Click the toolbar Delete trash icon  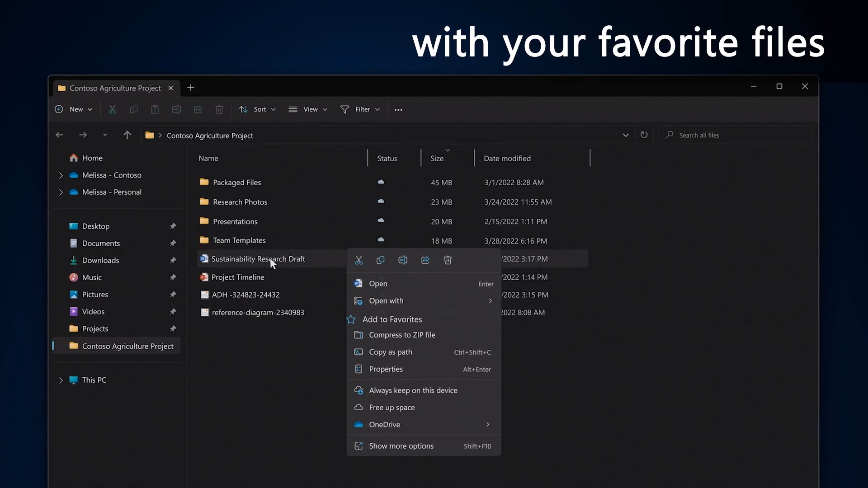click(219, 109)
